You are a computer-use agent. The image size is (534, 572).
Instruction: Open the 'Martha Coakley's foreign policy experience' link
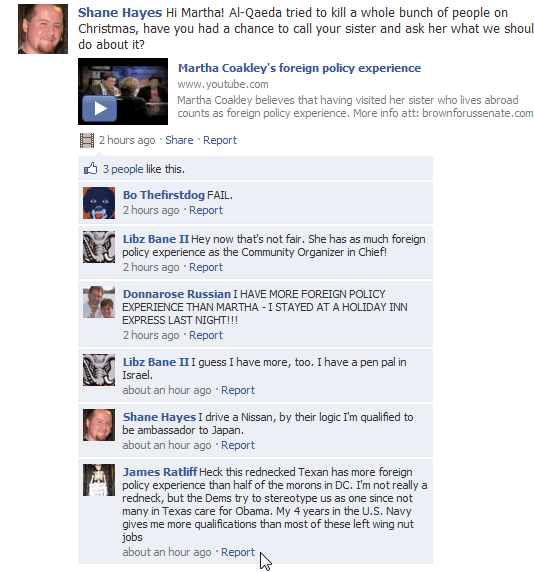point(299,68)
